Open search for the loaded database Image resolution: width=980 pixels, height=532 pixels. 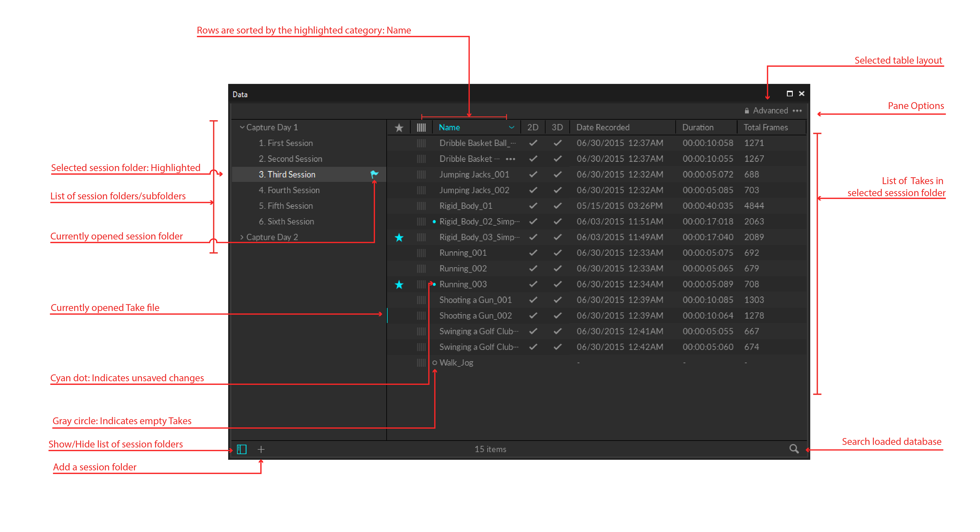794,449
